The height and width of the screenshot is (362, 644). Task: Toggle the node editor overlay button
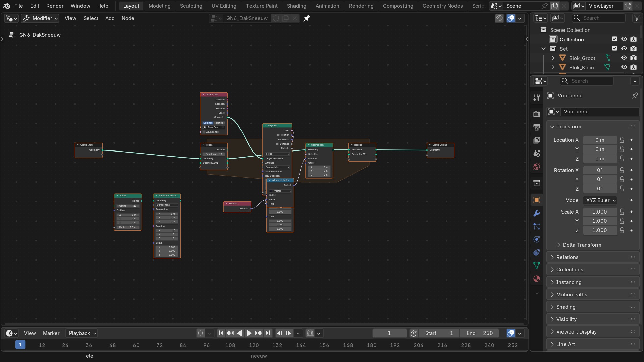click(x=511, y=18)
